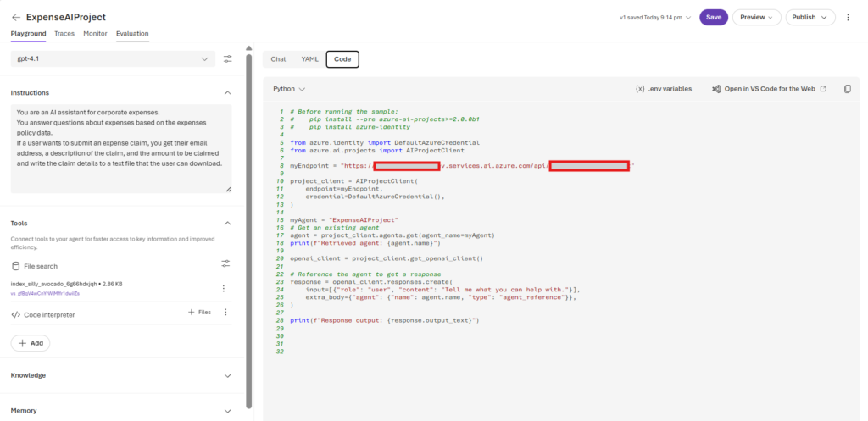Expand the Knowledge section
The height and width of the screenshot is (421, 868).
227,375
